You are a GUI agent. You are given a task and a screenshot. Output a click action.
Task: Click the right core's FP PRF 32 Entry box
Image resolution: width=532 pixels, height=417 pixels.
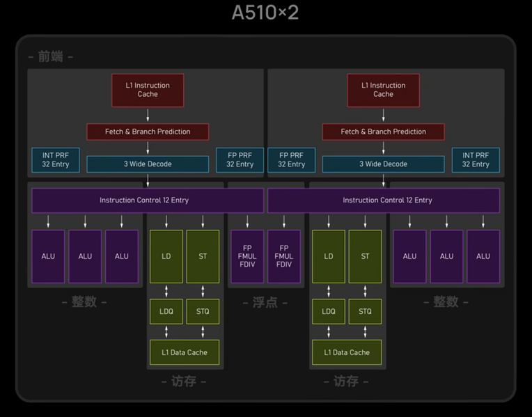point(292,160)
